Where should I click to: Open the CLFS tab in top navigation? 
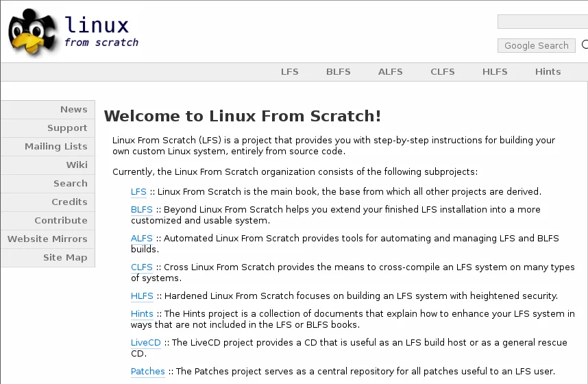443,72
